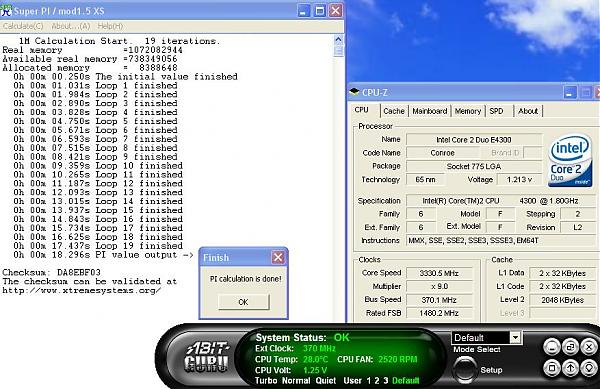Click the Guru square-symbol round button

tap(551, 368)
